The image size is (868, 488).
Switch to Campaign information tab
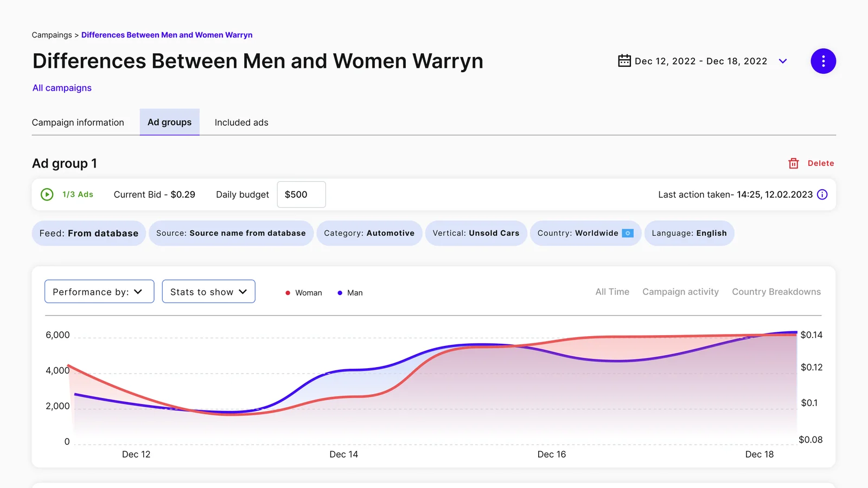[x=78, y=123]
